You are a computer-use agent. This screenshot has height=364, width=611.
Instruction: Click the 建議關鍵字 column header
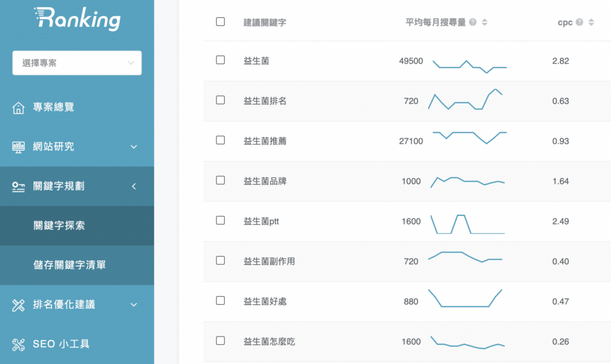264,23
